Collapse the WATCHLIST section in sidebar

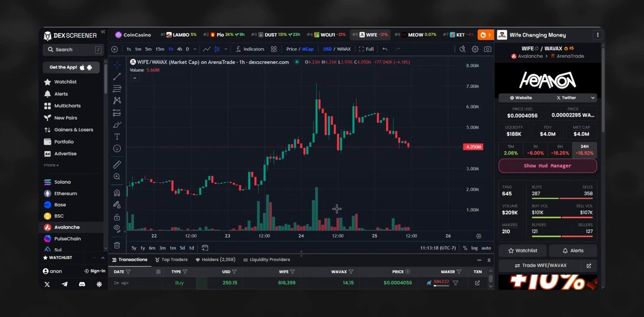[102, 257]
